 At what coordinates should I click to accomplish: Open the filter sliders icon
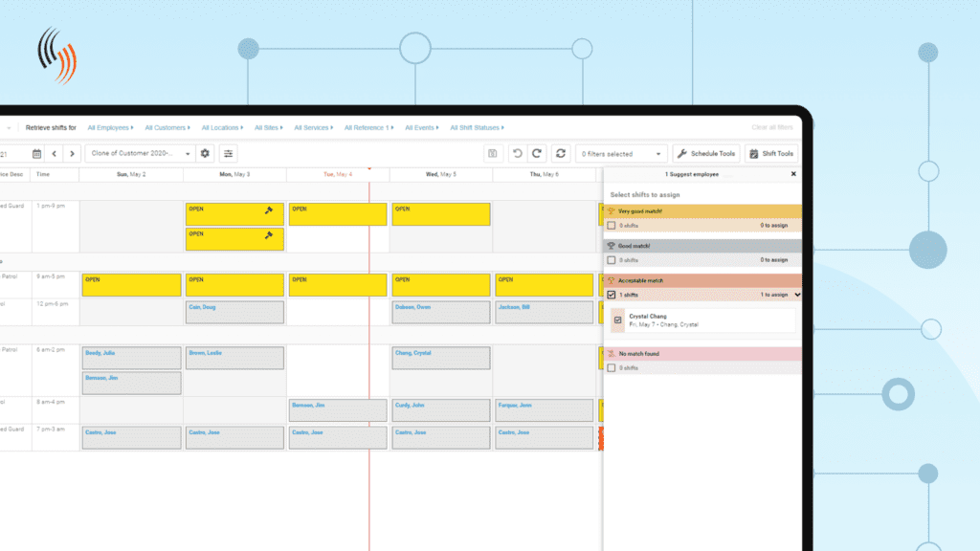point(228,154)
